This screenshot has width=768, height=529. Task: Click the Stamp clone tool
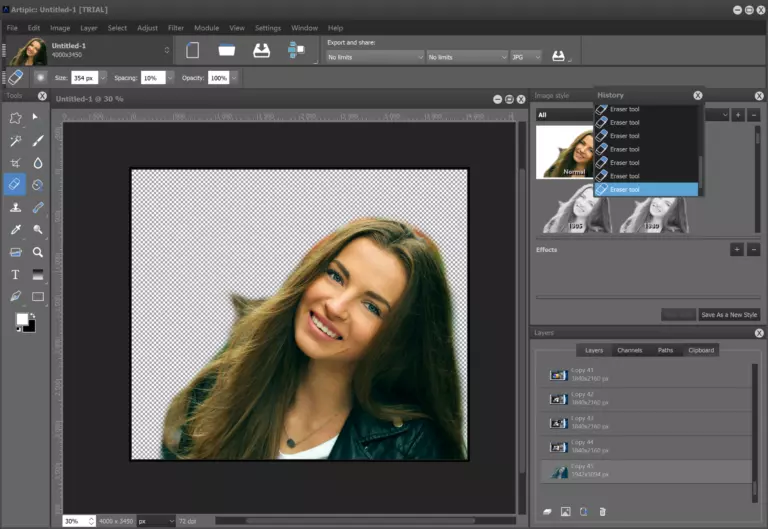click(15, 208)
